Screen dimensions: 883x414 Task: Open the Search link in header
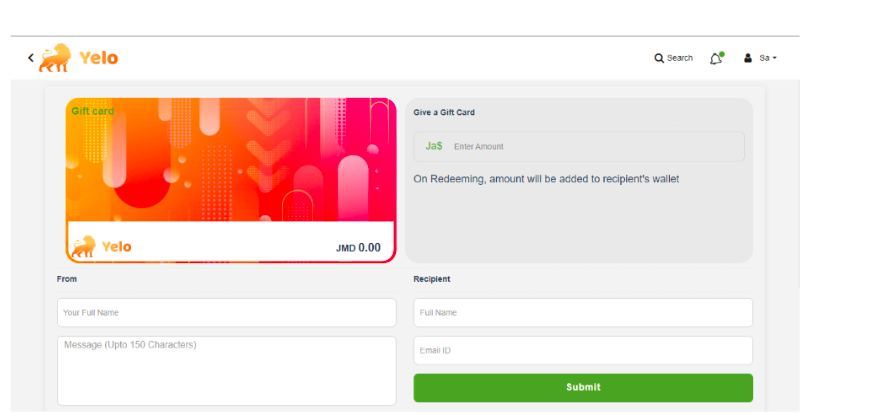tap(680, 58)
